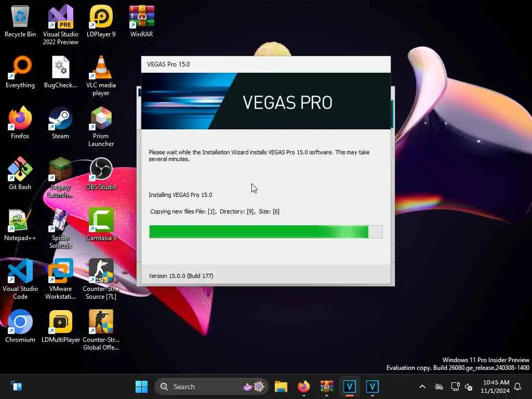
Task: Click the VEGAS PRO banner image
Action: pos(265,101)
